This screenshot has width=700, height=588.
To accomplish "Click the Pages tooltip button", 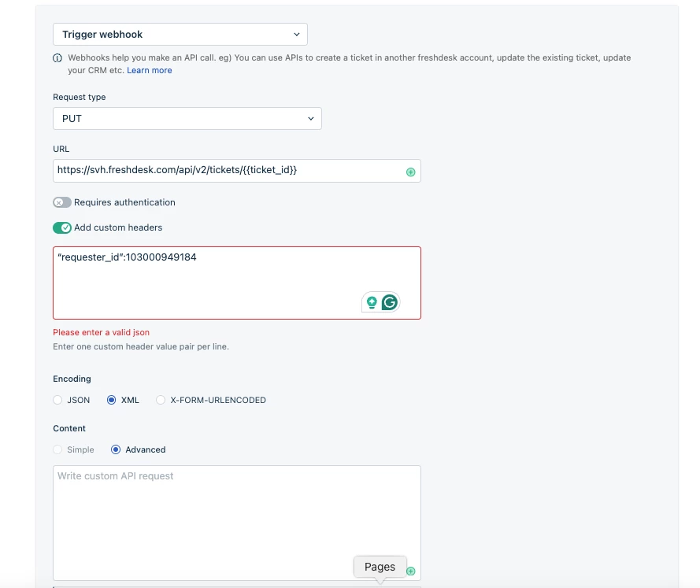I will (x=380, y=567).
